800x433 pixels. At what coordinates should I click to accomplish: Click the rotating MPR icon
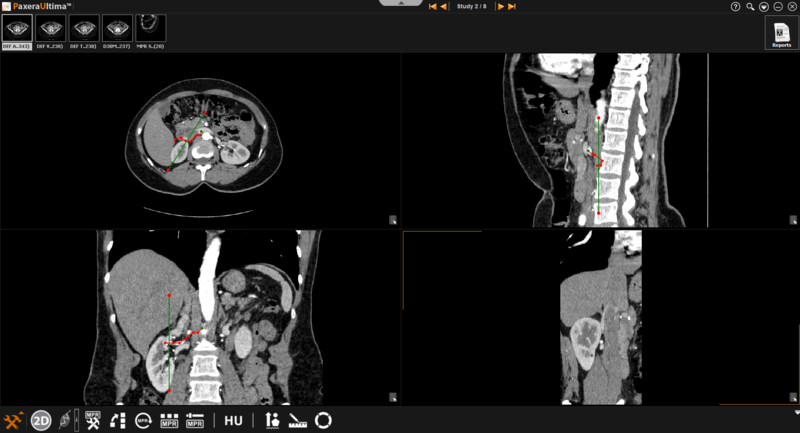point(143,420)
